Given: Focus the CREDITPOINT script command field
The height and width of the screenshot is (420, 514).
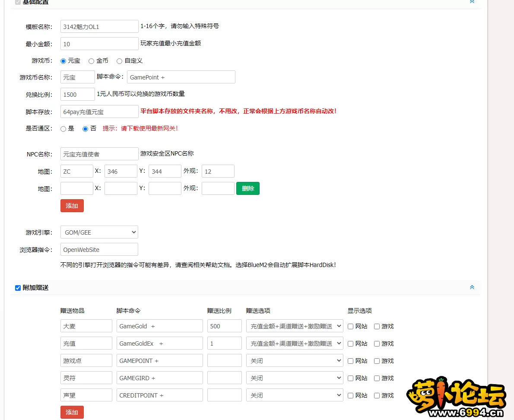Looking at the screenshot, I should (x=160, y=395).
